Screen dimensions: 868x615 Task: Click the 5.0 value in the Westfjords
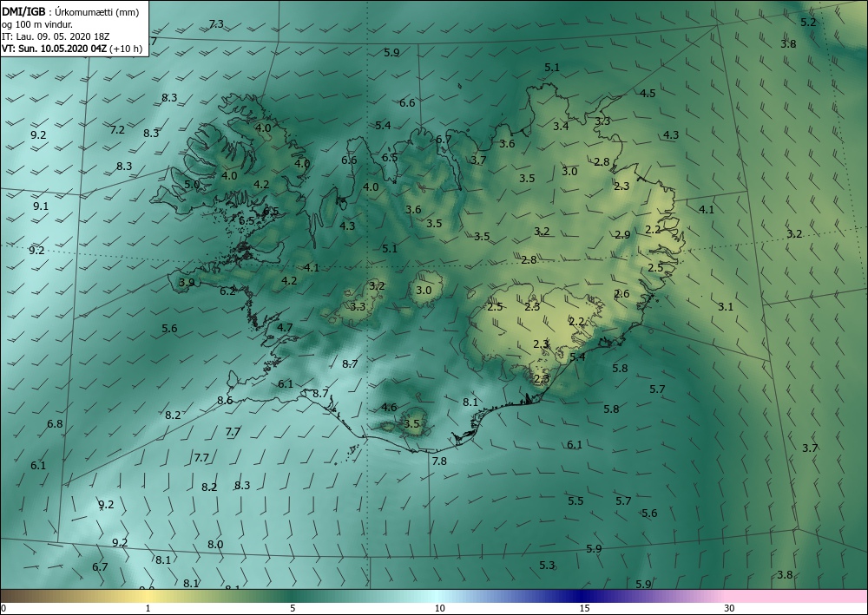[192, 184]
